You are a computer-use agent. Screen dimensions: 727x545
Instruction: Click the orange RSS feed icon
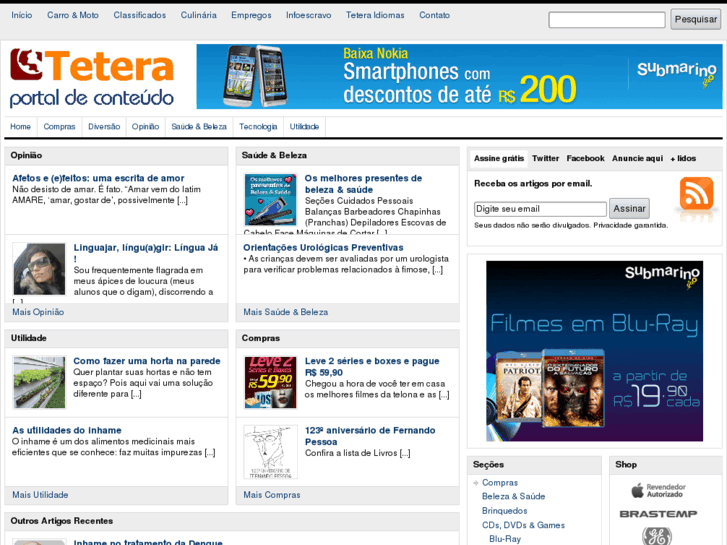(x=696, y=193)
